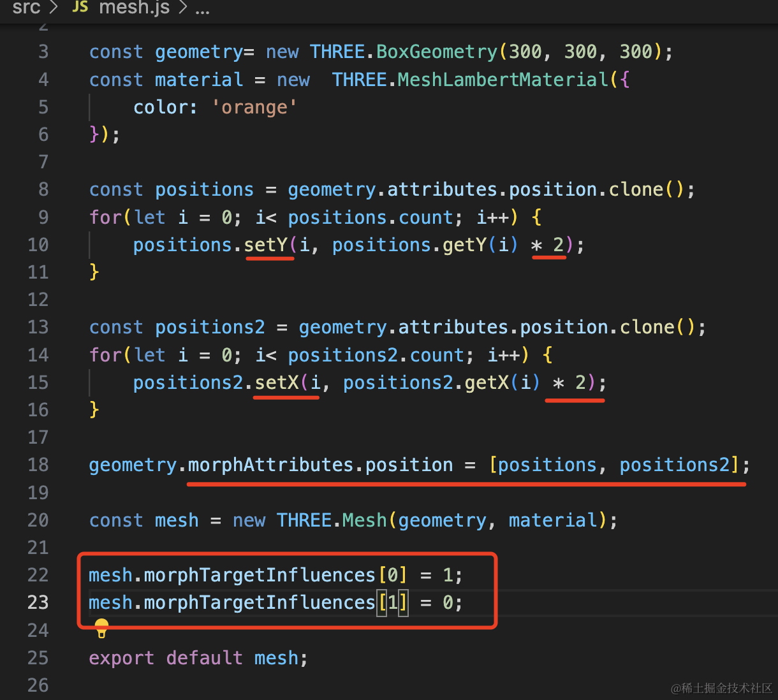This screenshot has height=700, width=778.
Task: Click 'MeshLambertMaterial' on line 4
Action: 503,80
